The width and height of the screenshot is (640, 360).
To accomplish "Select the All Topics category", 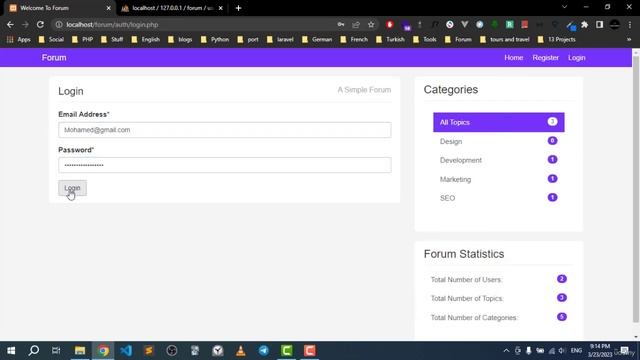I will pos(498,122).
